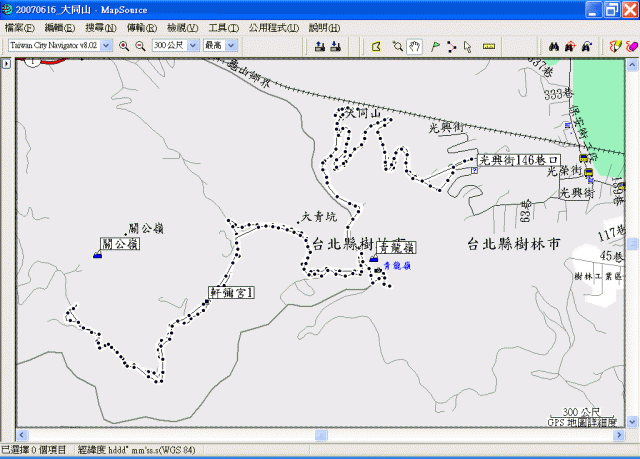Click the 大青坑 map label
640x459 pixels.
pyautogui.click(x=319, y=217)
